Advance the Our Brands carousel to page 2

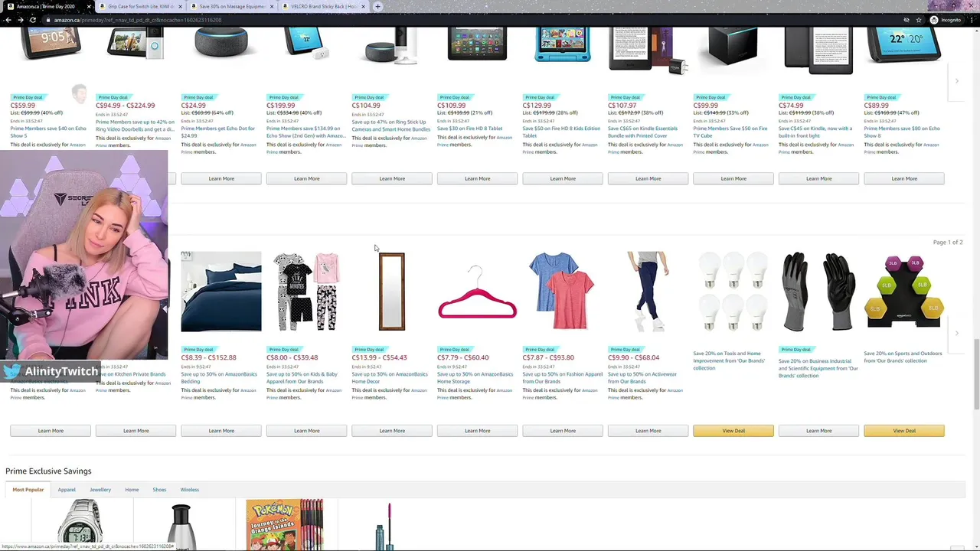pyautogui.click(x=956, y=334)
